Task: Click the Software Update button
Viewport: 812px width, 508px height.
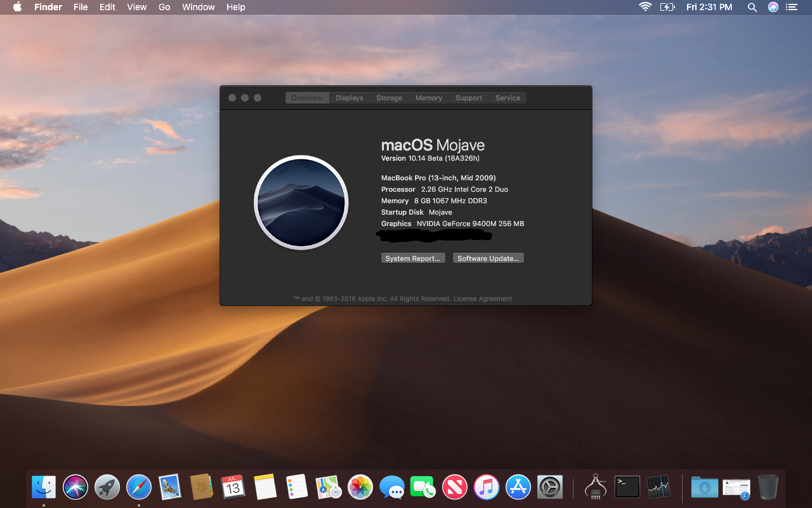Action: pos(488,258)
